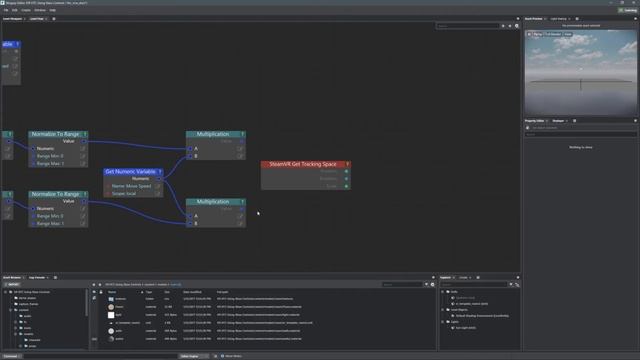Click Numeric output port of Get Numeric Variable
Viewport: 640px width, 360px height.
click(x=159, y=179)
